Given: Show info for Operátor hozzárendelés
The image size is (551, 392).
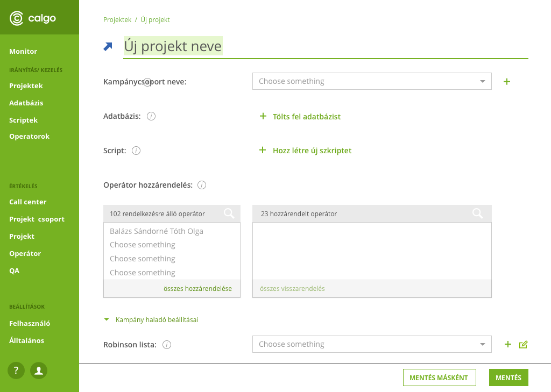Looking at the screenshot, I should point(202,185).
